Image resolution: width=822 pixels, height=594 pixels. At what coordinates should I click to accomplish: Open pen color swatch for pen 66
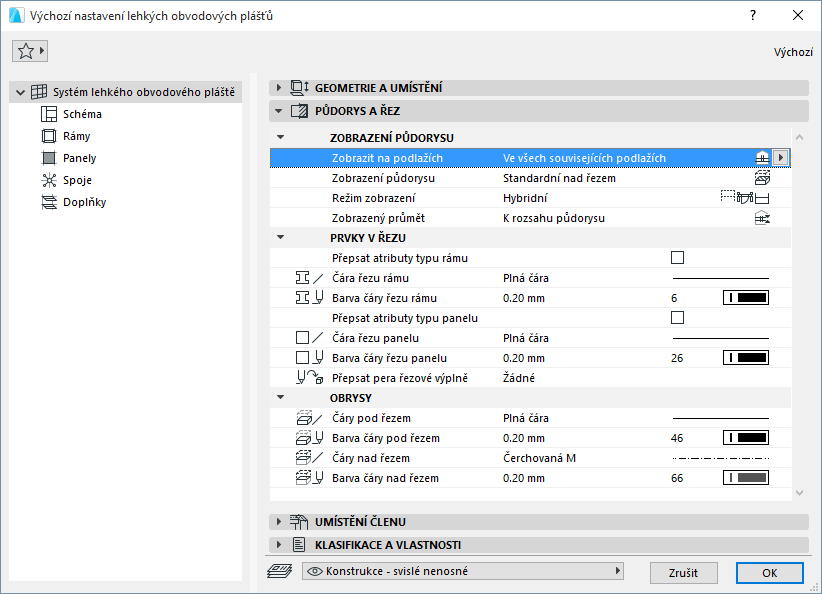(745, 478)
